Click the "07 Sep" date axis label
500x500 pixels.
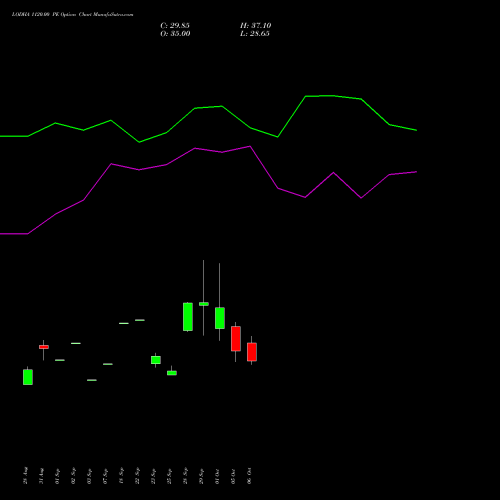coord(106,476)
